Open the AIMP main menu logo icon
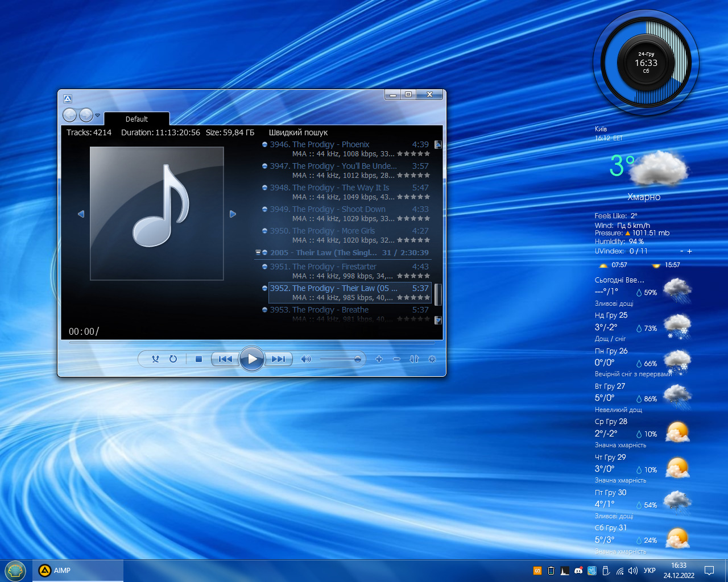Screen dimensions: 728x582 coord(68,98)
